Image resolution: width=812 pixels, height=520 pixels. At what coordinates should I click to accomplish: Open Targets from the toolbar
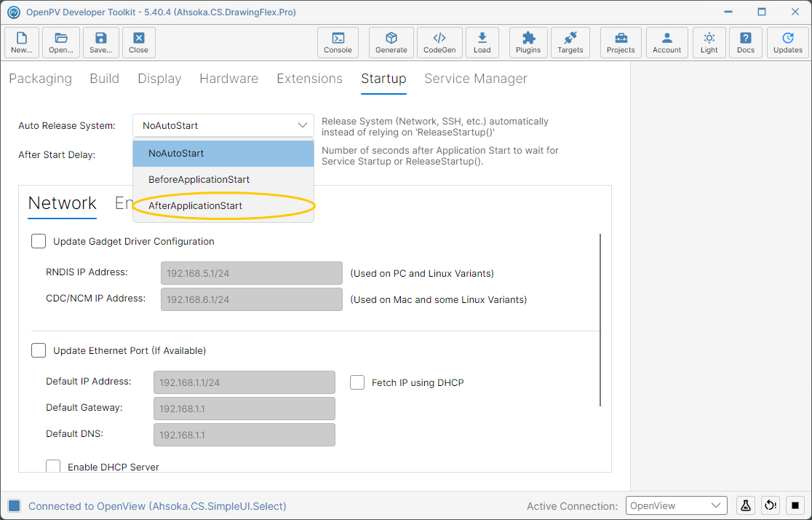coord(570,42)
